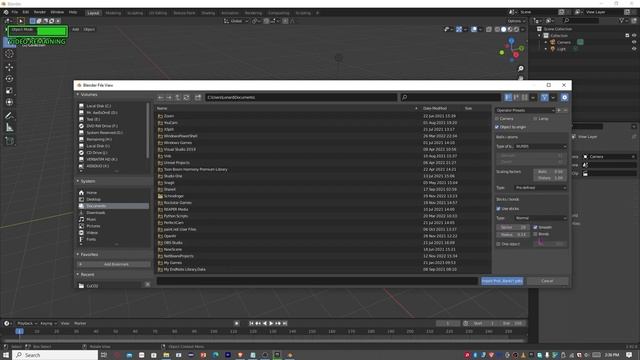Screen dimensions: 640x360
Task: Go forward to next folder in file view
Action: pos(169,98)
